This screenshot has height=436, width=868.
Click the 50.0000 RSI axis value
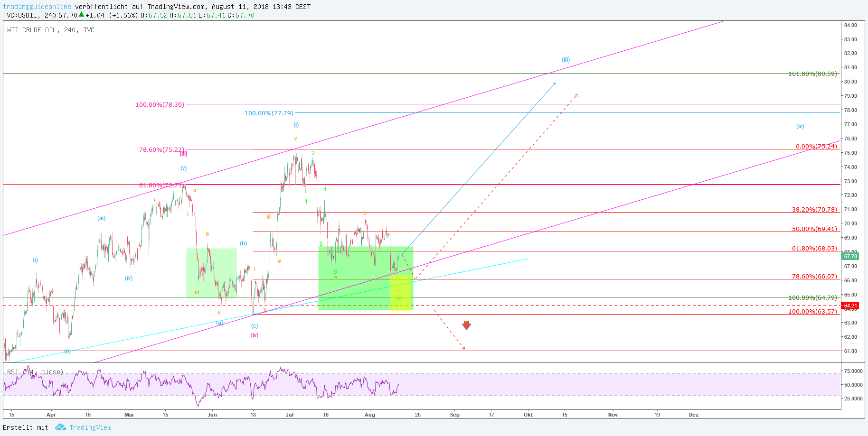(853, 385)
